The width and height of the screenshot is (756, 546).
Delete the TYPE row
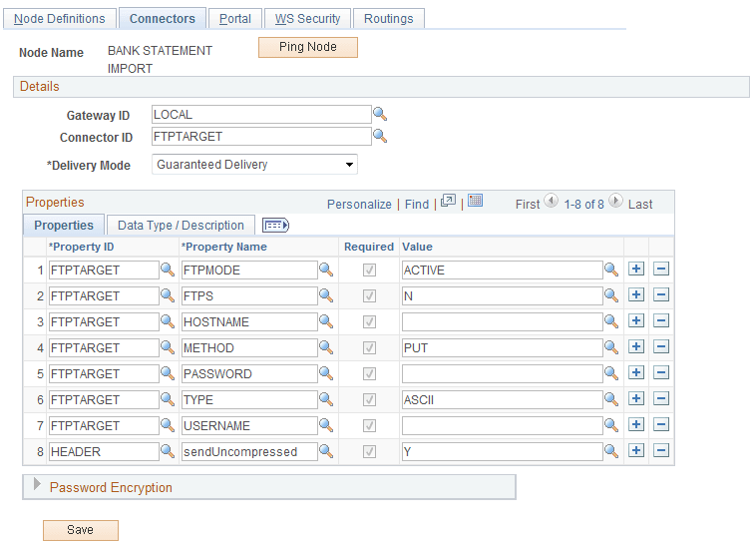click(x=661, y=399)
